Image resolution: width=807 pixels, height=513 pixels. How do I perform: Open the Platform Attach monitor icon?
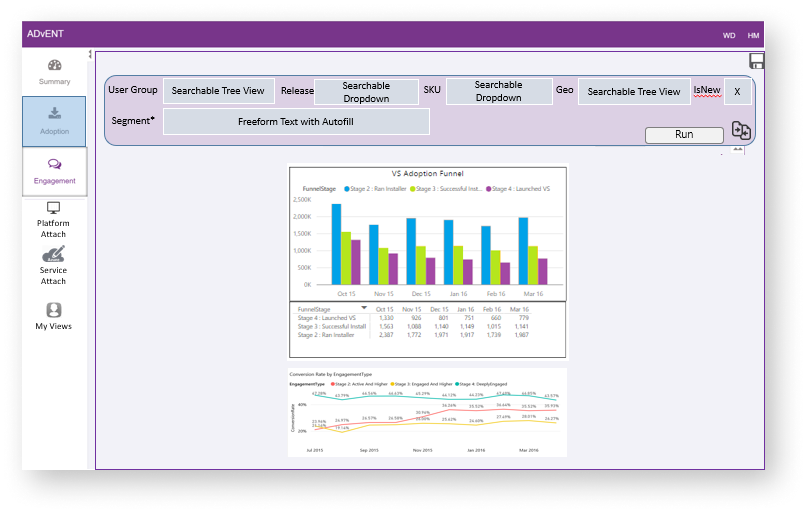(54, 208)
